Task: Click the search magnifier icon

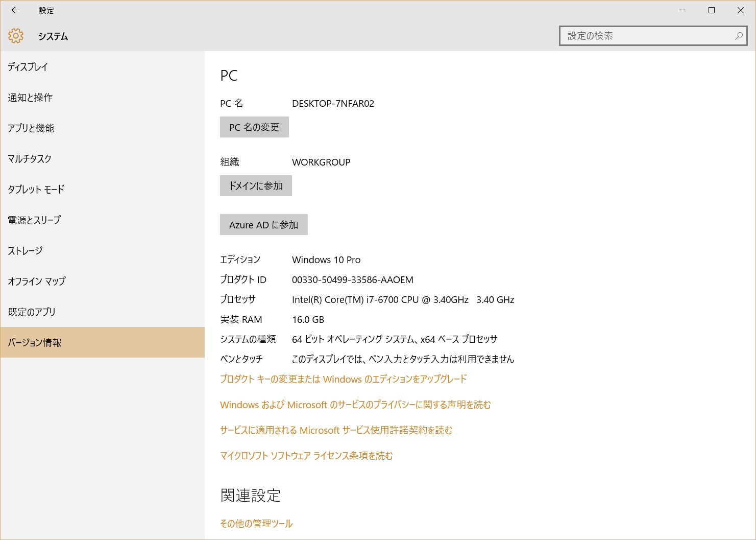Action: click(x=738, y=36)
